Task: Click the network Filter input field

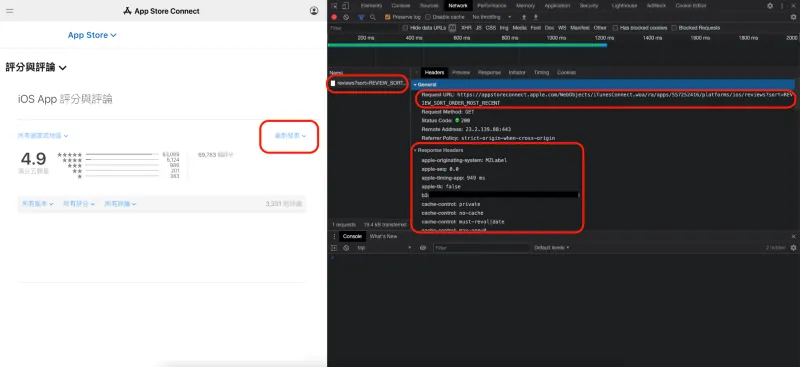Action: click(x=364, y=28)
